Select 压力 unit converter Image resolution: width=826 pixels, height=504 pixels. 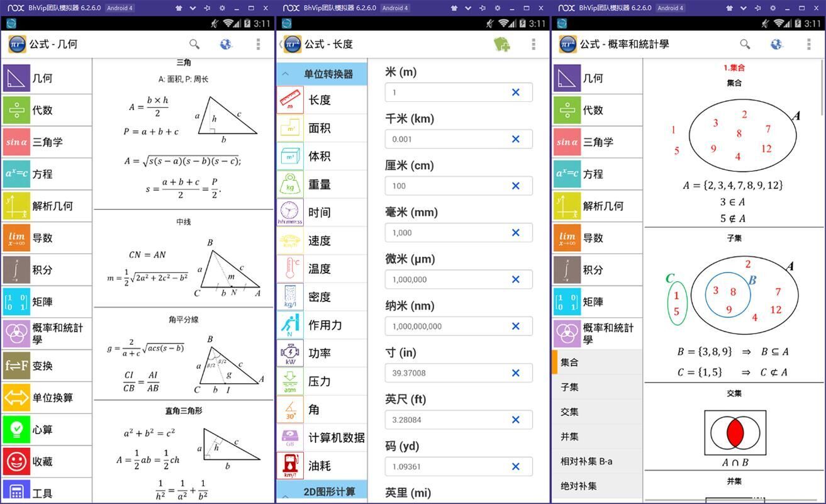click(321, 381)
